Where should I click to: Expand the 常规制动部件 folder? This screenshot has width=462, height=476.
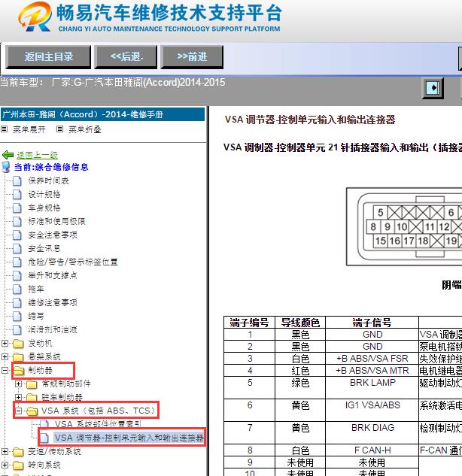pos(18,384)
